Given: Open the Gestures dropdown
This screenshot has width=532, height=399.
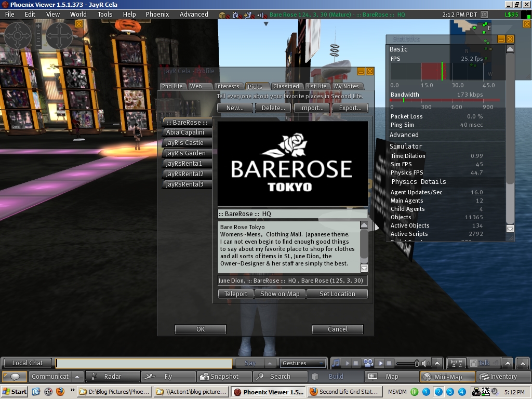Looking at the screenshot, I should 302,363.
